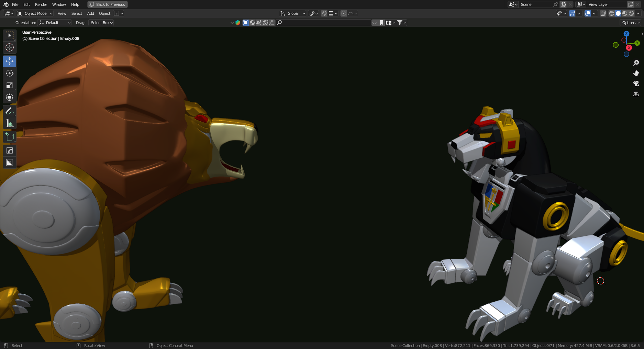
Task: Open the Help menu
Action: coord(75,4)
